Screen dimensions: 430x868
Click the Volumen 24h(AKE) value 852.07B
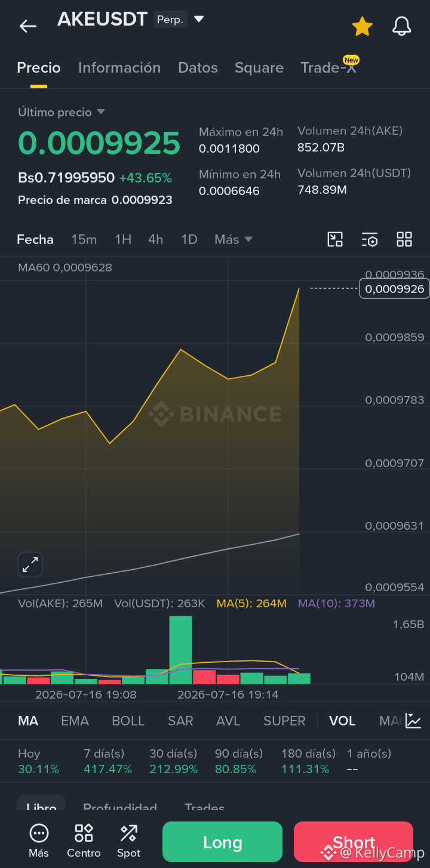[x=321, y=147]
